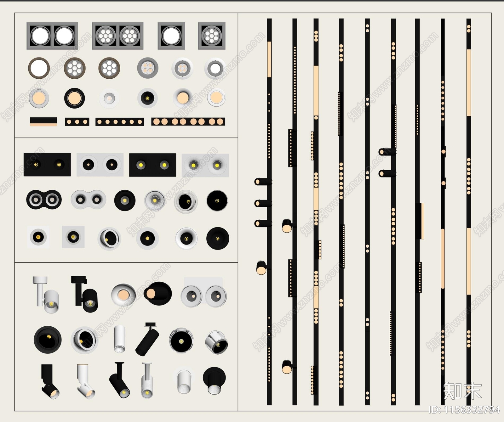
Task: Select the long black tilted track cylinder spotlight
Action: 147,339
